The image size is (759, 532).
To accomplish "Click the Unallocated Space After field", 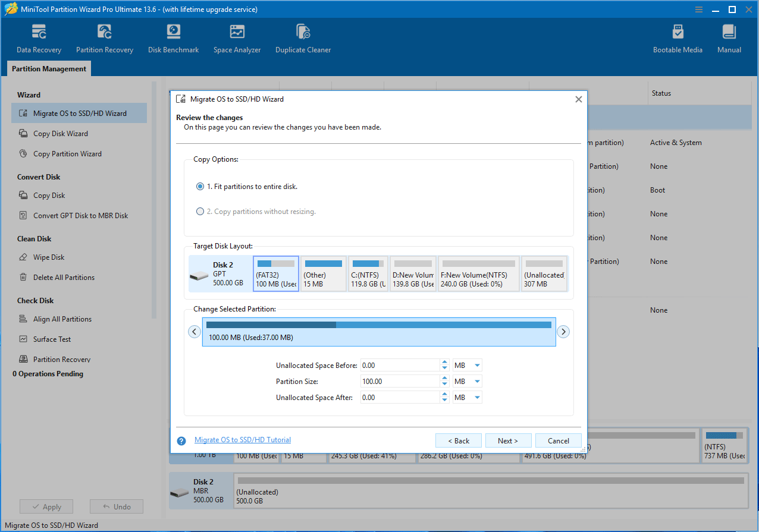I will click(400, 398).
